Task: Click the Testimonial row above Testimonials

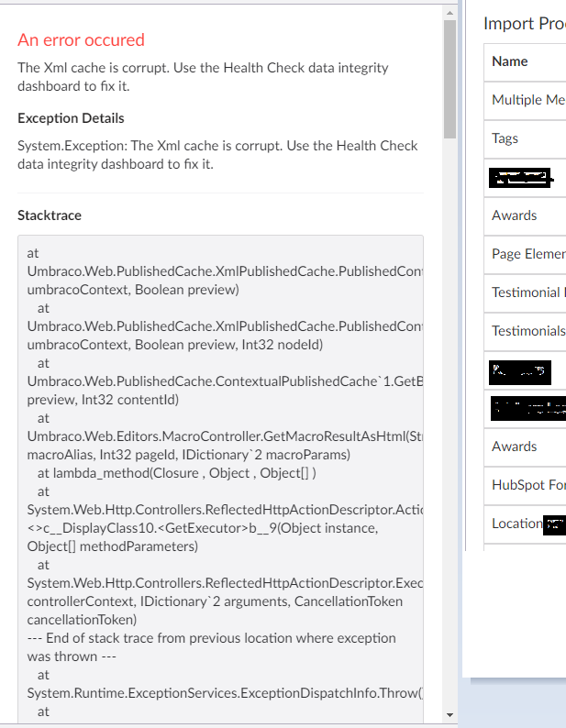Action: 525,293
